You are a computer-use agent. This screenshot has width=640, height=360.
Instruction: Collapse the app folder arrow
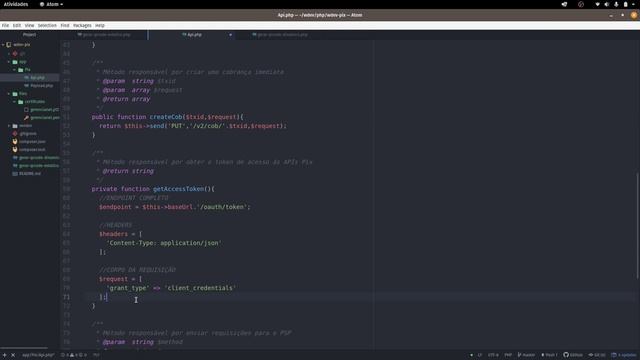pyautogui.click(x=9, y=62)
